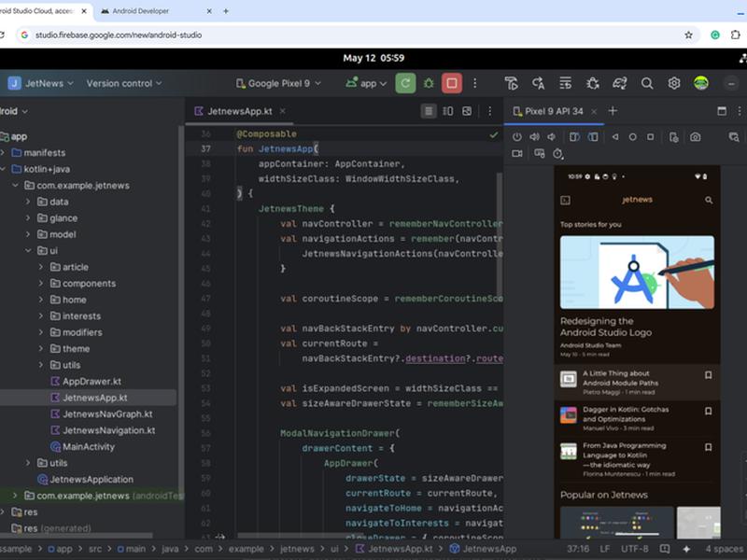Open JetnewsApplication file
Screen dimensions: 747x560
(x=85, y=480)
